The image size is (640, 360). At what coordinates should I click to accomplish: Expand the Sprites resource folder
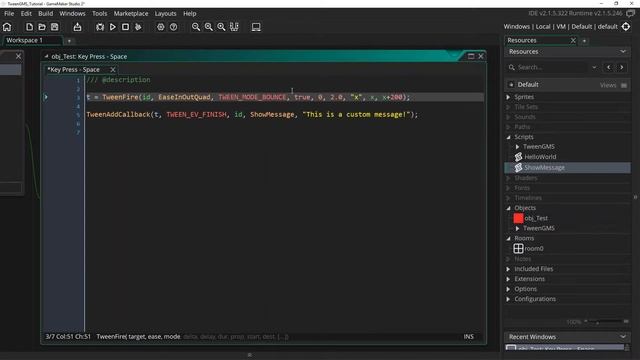(508, 97)
